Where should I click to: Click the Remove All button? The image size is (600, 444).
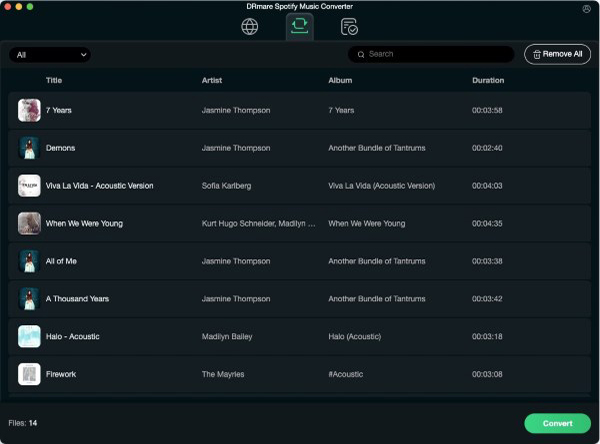coord(558,54)
